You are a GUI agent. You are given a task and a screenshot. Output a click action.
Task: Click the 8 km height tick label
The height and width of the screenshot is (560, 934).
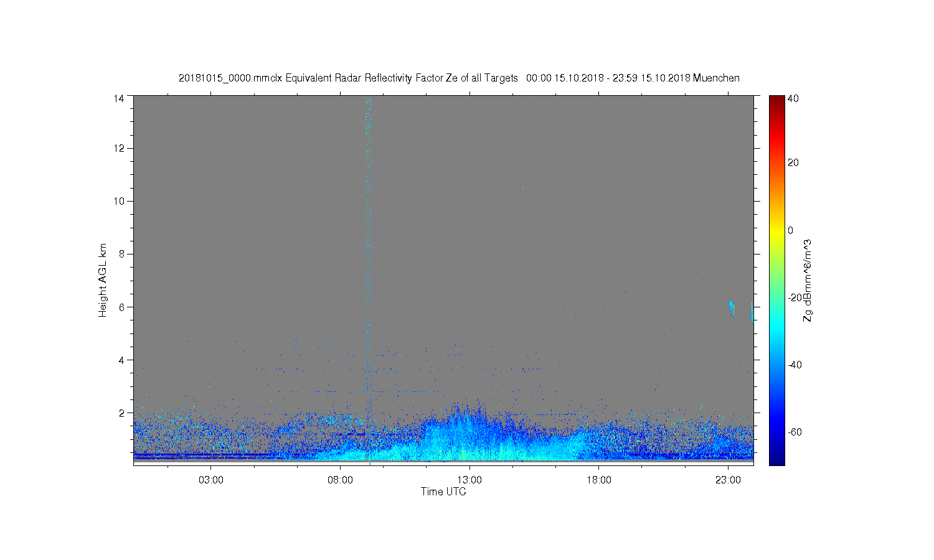121,254
